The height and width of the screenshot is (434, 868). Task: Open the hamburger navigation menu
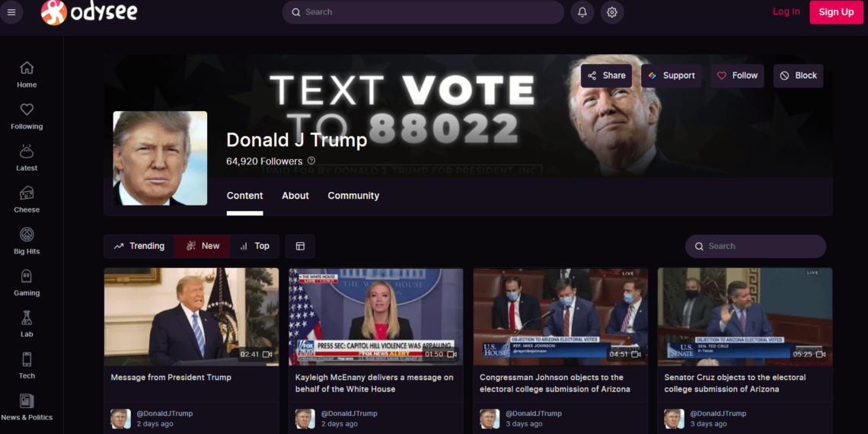click(x=11, y=12)
